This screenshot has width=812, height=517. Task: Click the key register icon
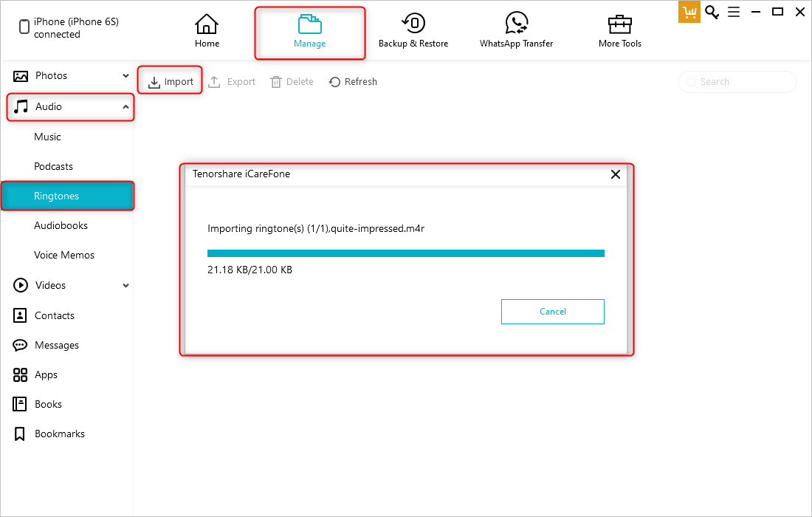pos(712,12)
